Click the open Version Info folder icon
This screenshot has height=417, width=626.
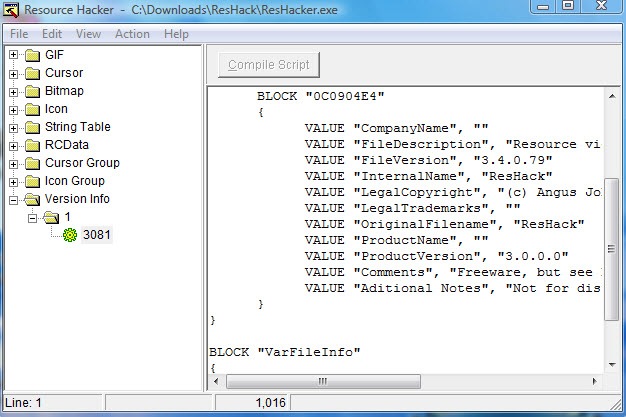(32, 199)
